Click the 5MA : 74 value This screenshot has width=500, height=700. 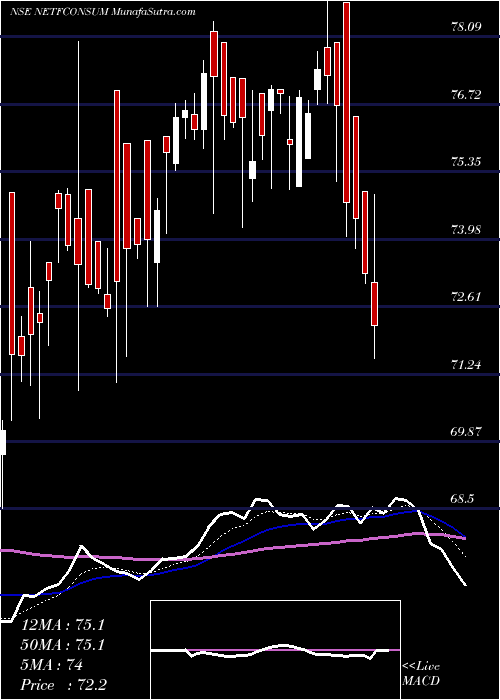[x=52, y=665]
